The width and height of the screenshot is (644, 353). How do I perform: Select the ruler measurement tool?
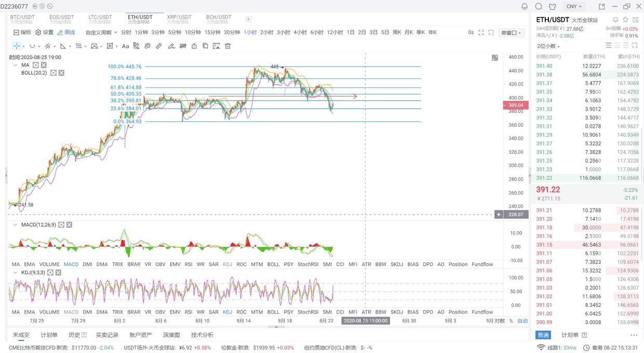click(159, 46)
